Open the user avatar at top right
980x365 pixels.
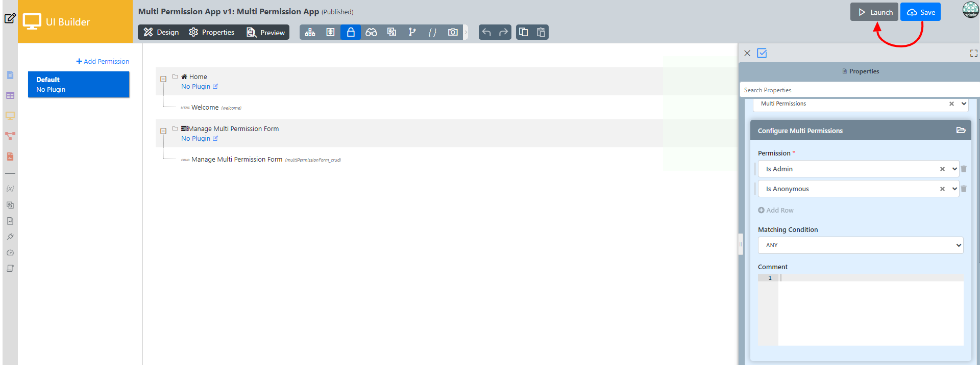pyautogui.click(x=970, y=10)
